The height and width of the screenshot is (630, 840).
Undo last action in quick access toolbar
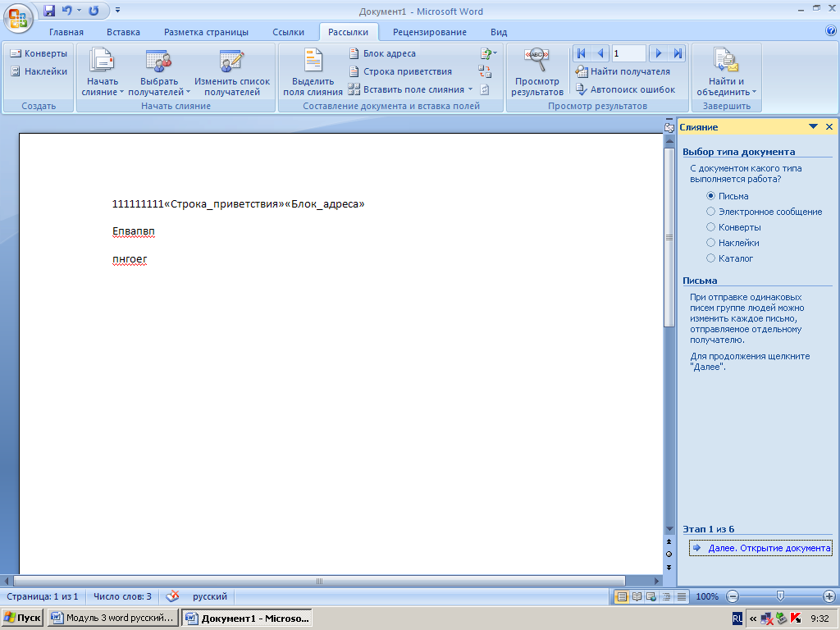pos(67,10)
